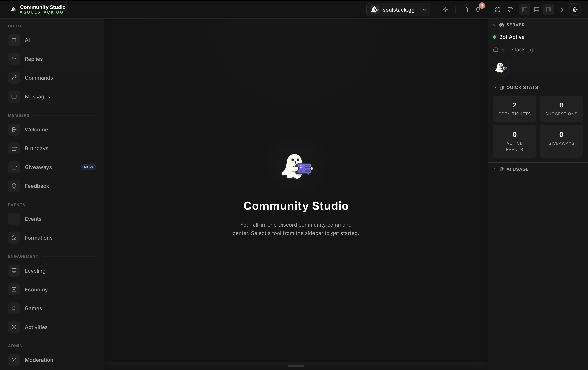
Task: Click the Community Studio ghost logo
Action: pyautogui.click(x=14, y=10)
